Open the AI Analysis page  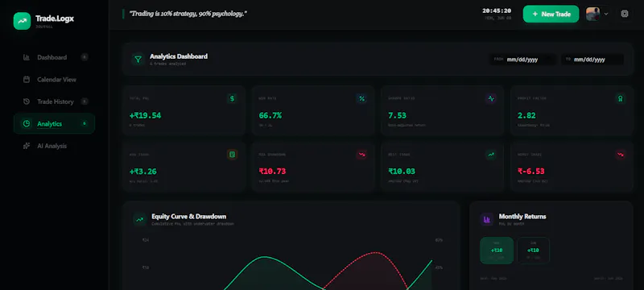point(54,146)
